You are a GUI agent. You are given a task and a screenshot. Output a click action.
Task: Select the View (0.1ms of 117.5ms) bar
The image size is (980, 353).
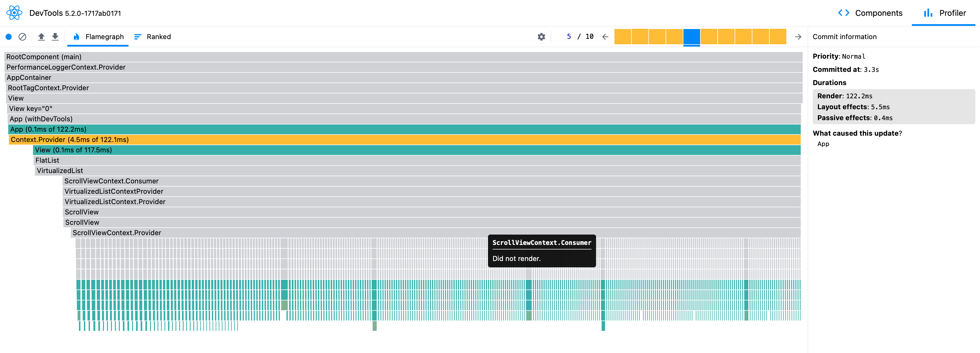pyautogui.click(x=417, y=150)
